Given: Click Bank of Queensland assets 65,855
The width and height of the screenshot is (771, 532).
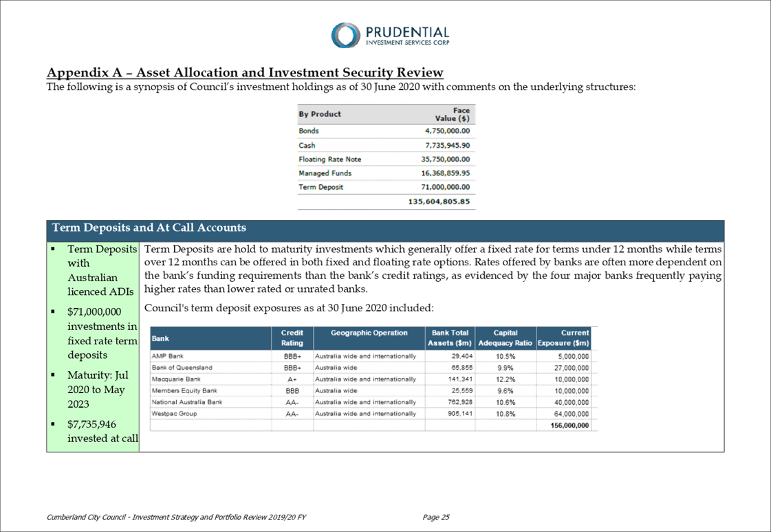Looking at the screenshot, I should point(462,368).
